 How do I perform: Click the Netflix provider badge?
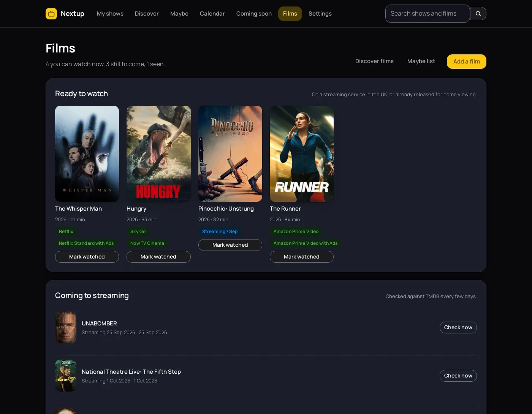(66, 232)
